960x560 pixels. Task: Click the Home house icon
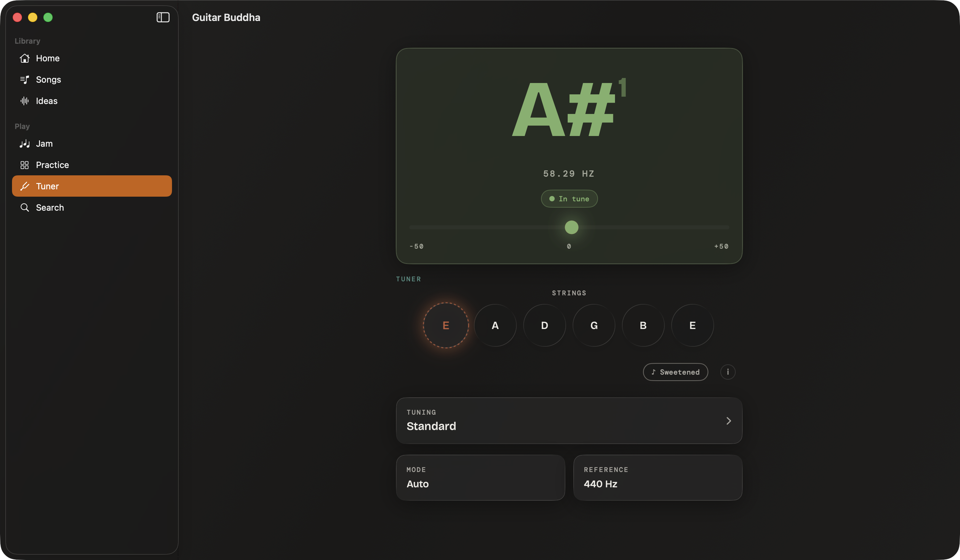point(25,58)
